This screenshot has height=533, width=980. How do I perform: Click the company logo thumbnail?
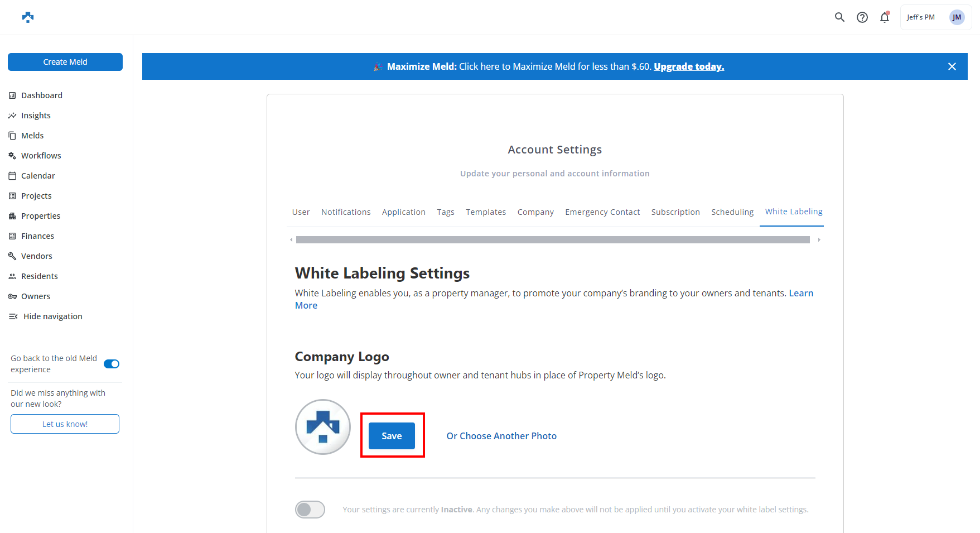click(322, 427)
